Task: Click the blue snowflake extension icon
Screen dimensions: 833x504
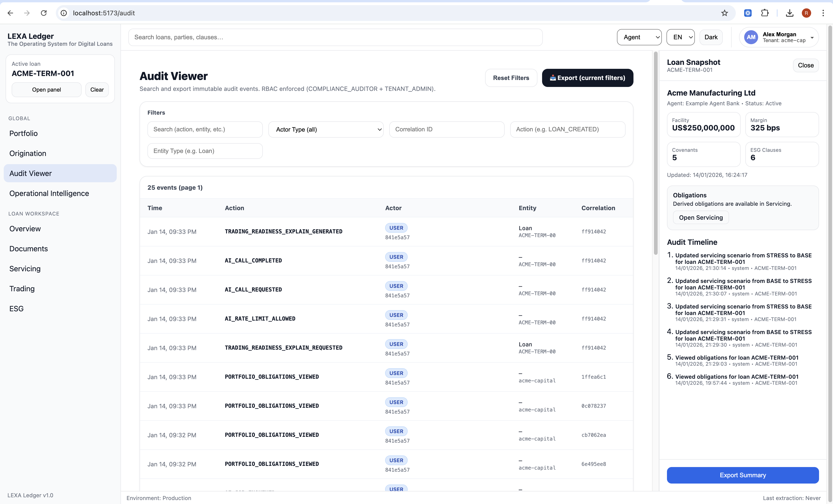Action: (x=748, y=13)
